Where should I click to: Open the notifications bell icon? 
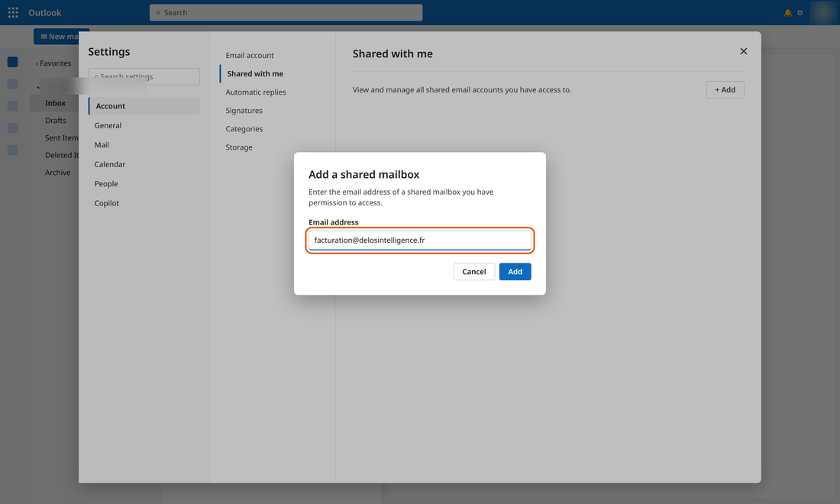click(788, 13)
